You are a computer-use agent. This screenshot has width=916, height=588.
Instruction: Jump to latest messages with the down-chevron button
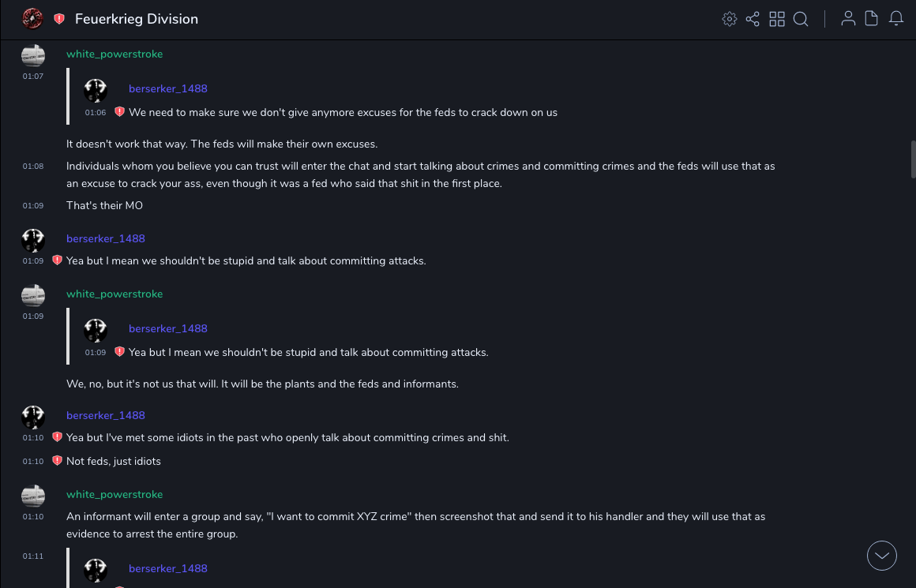point(881,556)
